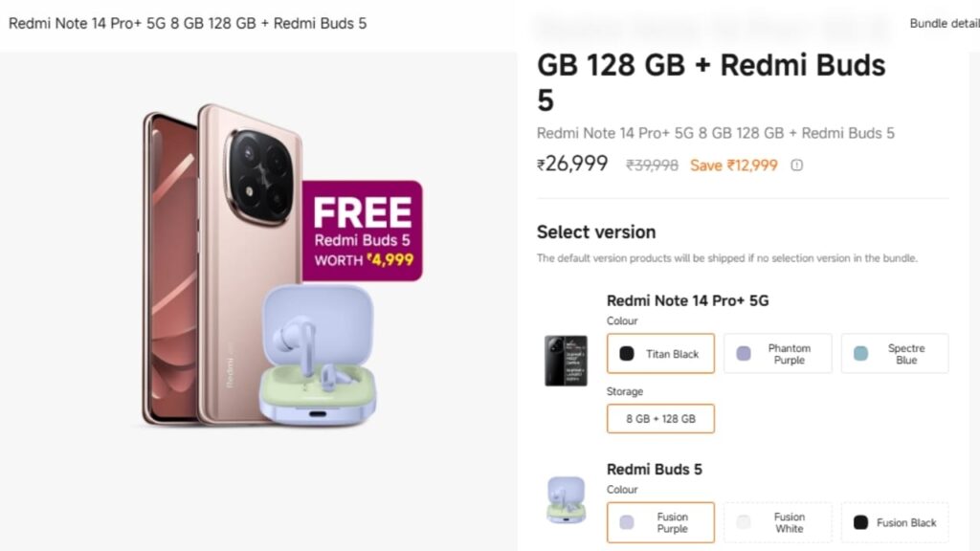Pick the Spectre Blue colour option
980x551 pixels.
894,354
